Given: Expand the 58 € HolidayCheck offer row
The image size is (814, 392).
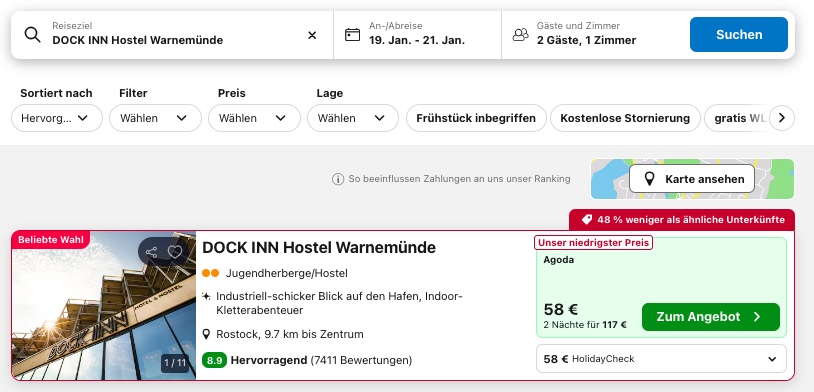Looking at the screenshot, I should 661,359.
